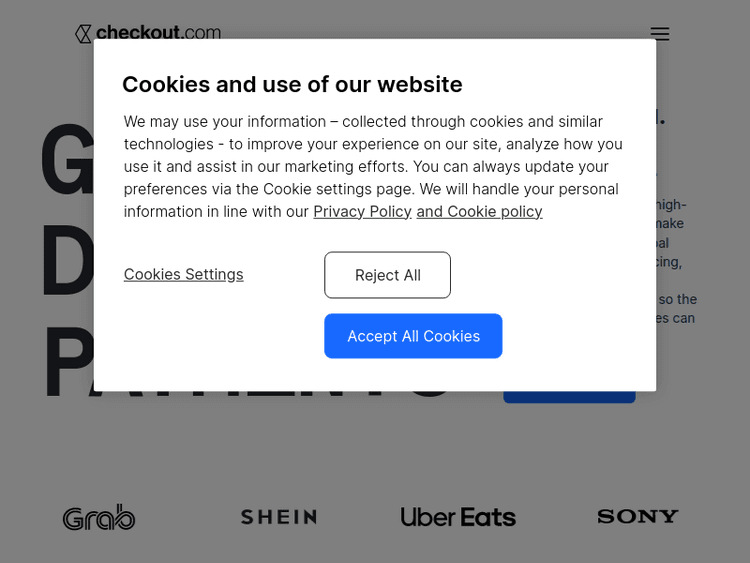Click the Grab brand logo

[99, 517]
